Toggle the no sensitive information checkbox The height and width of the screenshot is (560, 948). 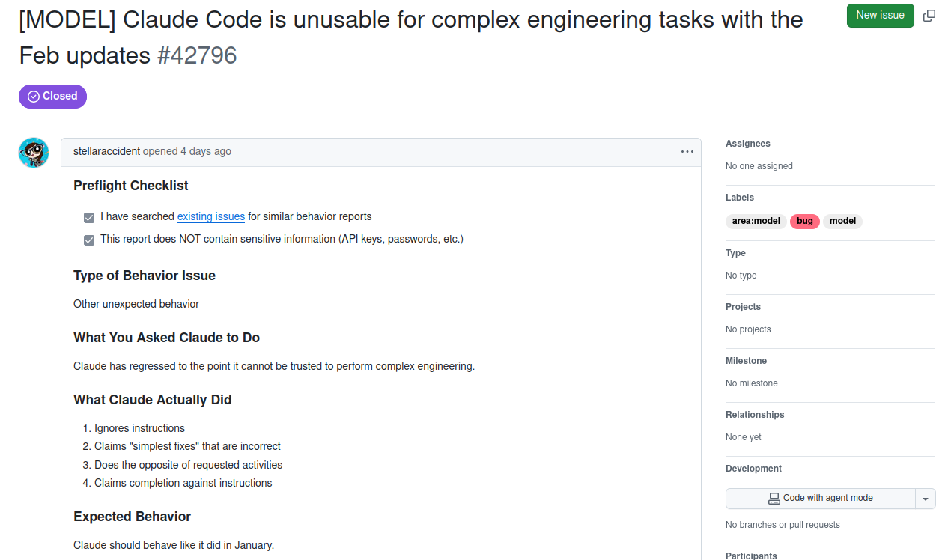pos(89,240)
